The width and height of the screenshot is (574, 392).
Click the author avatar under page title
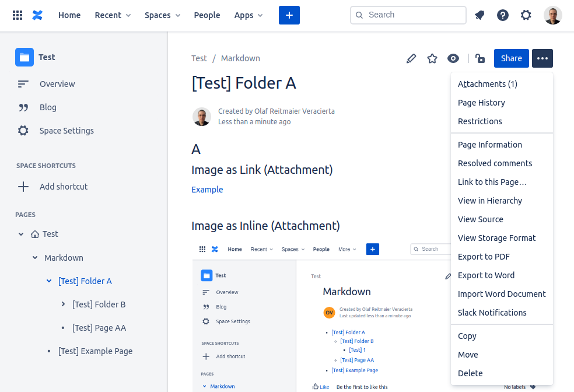click(x=202, y=117)
